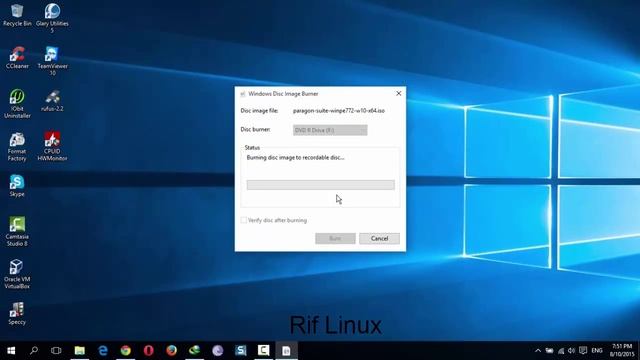Open the network icon in system tray
This screenshot has width=640, height=360.
click(561, 351)
